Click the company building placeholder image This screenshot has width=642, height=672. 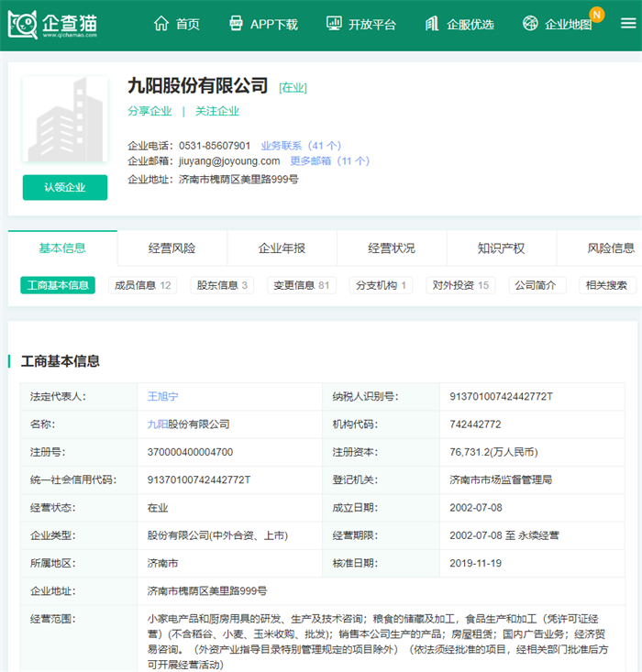pos(65,119)
